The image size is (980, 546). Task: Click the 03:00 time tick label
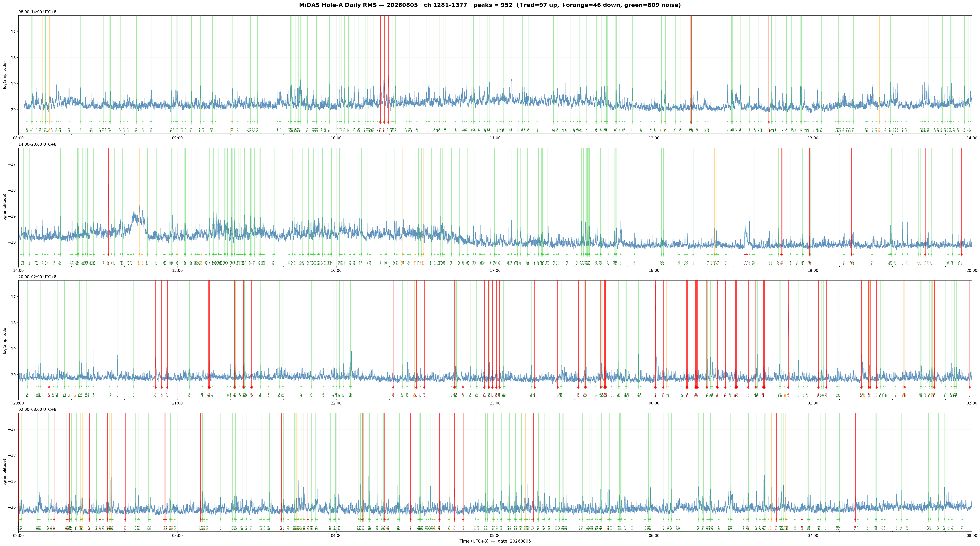coord(177,535)
